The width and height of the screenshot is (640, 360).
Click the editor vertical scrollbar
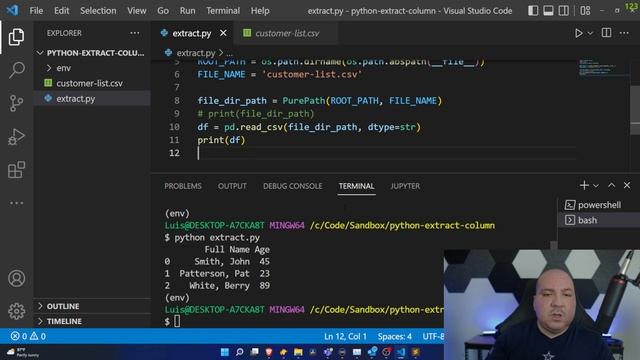click(635, 110)
